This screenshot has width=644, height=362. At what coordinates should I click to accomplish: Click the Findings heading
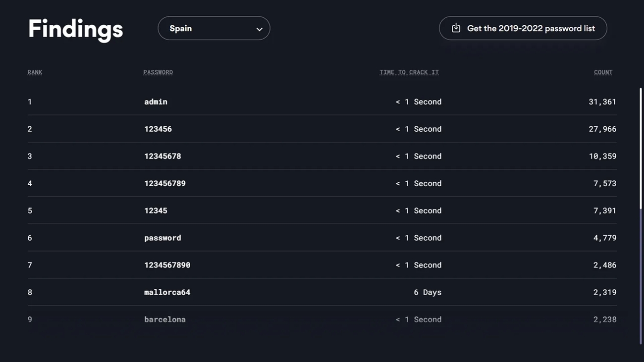tap(75, 29)
